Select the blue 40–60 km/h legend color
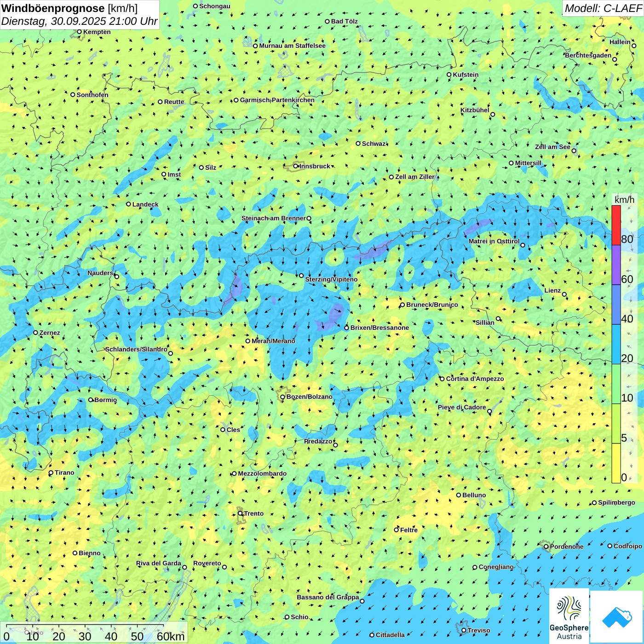 [616, 305]
